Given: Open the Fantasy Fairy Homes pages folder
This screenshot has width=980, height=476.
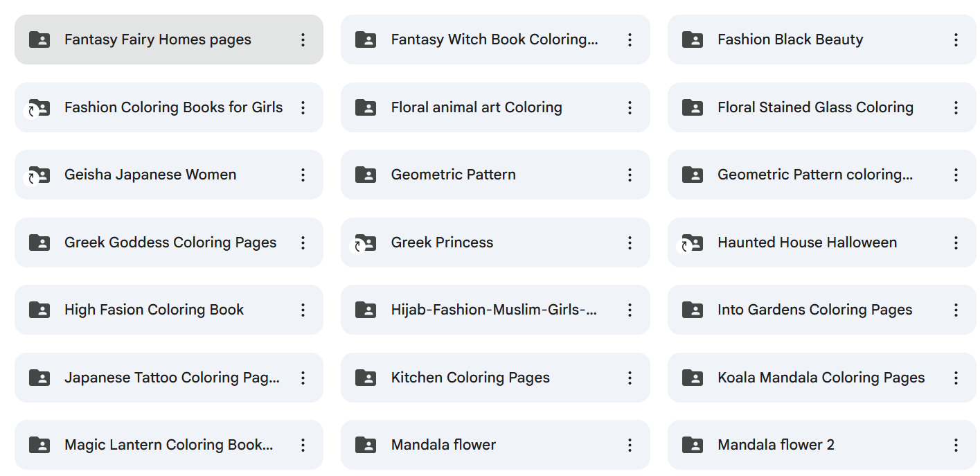Looking at the screenshot, I should tap(157, 39).
